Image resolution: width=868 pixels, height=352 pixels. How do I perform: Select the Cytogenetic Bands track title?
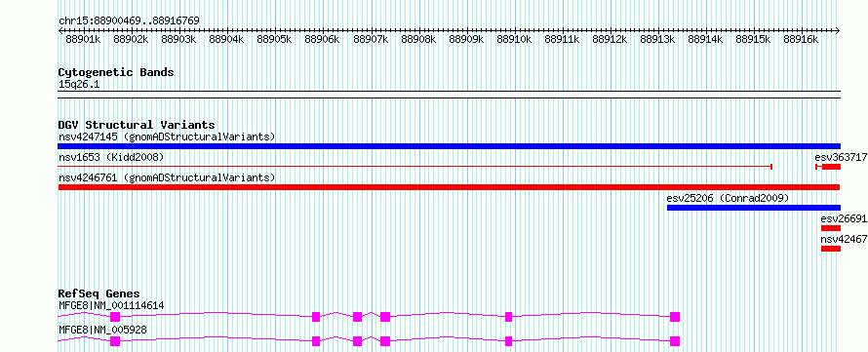[x=116, y=72]
